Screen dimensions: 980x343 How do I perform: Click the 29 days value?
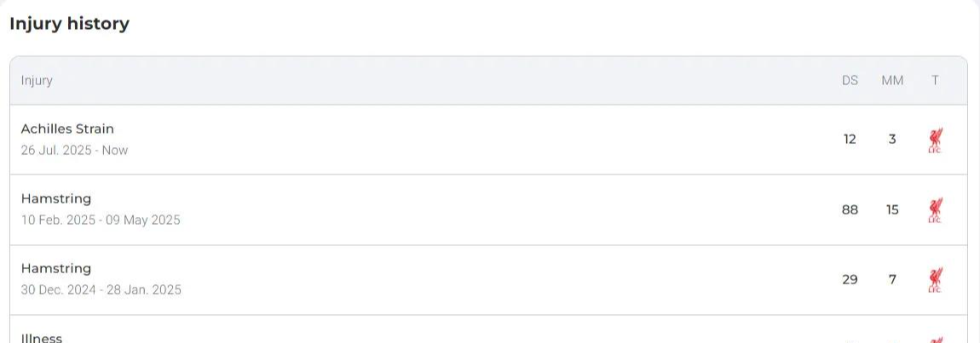point(850,280)
